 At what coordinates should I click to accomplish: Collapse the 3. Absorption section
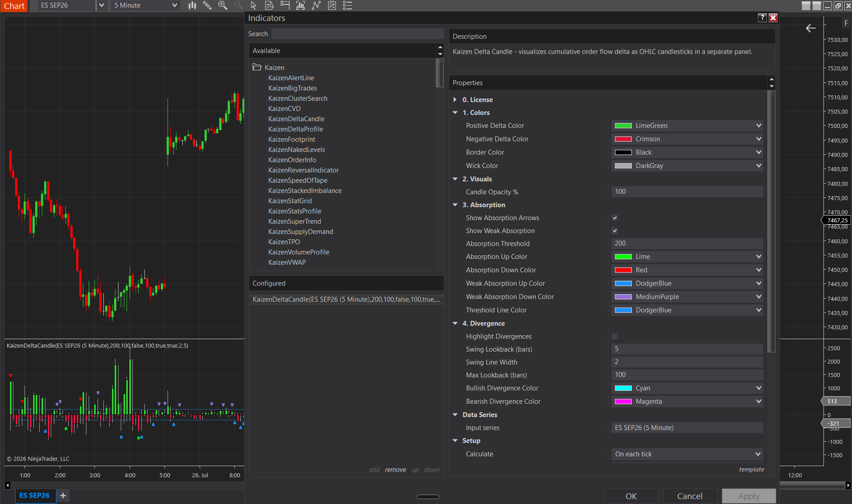[x=455, y=205]
